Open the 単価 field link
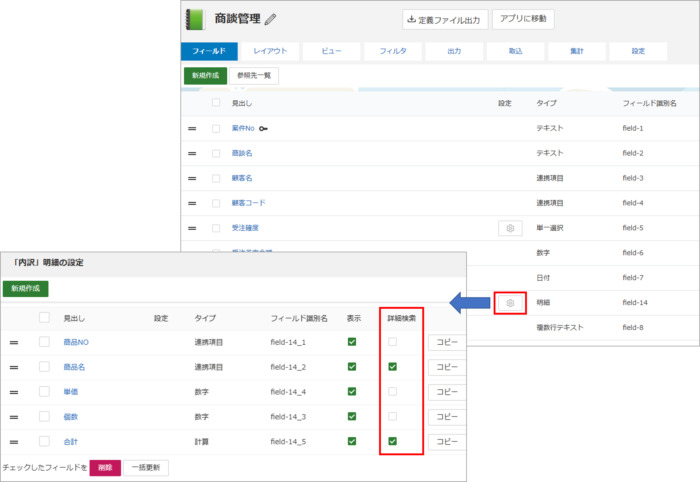Screen dimensions: 700x482 coord(71,392)
